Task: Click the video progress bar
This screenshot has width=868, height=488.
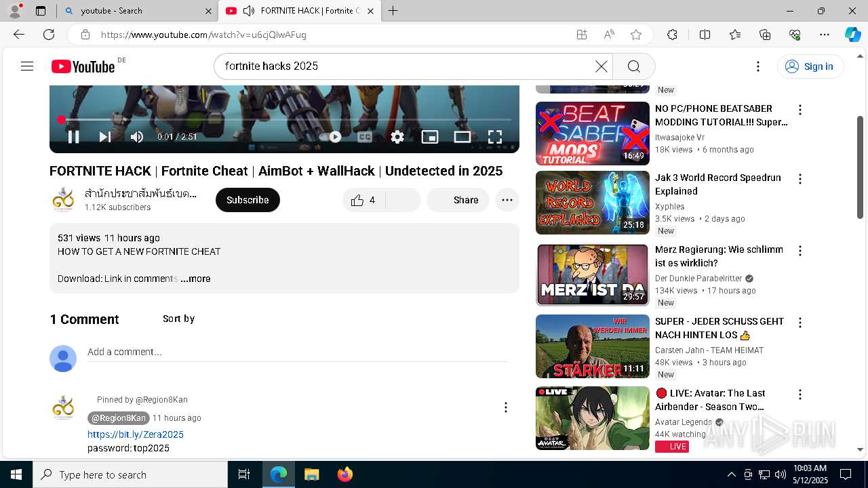Action: tap(285, 120)
